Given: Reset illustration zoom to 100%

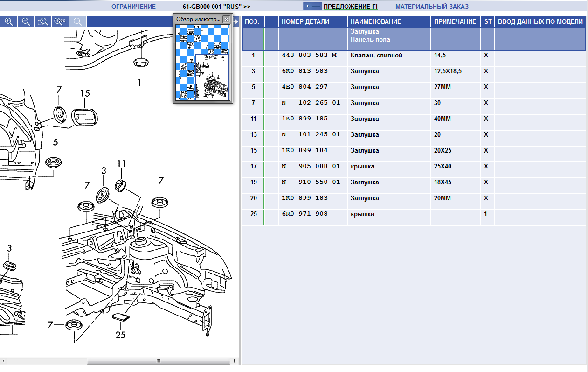Looking at the screenshot, I should (60, 21).
